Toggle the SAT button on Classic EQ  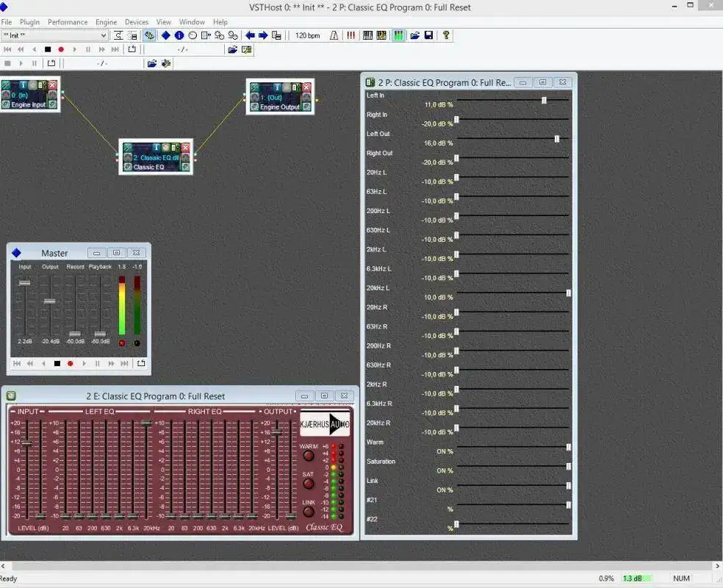pos(309,484)
